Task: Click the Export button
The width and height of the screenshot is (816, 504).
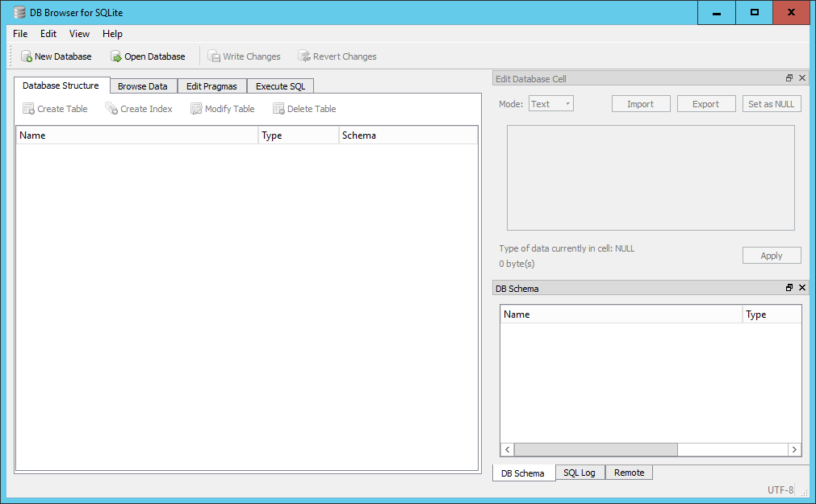Action: coord(706,104)
